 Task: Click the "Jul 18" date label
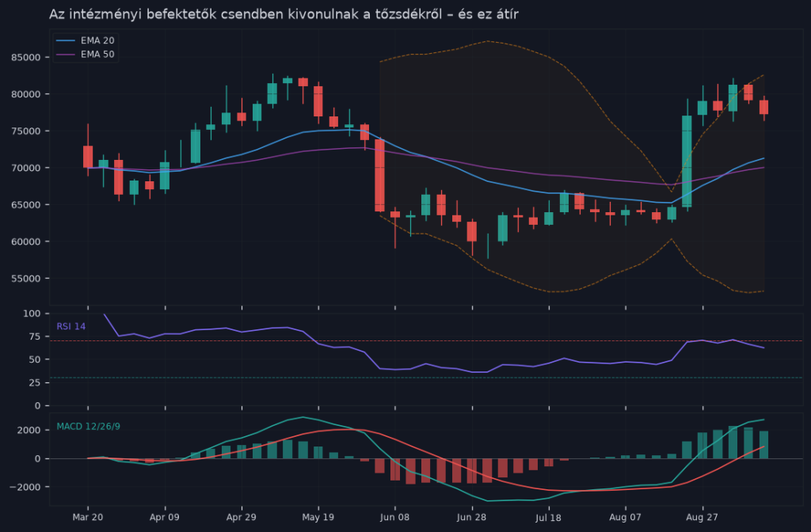tap(548, 517)
